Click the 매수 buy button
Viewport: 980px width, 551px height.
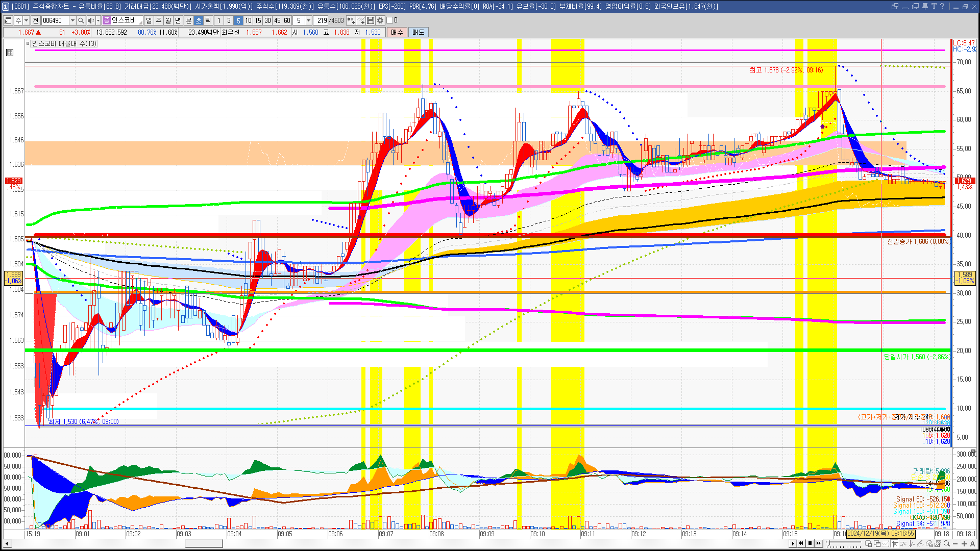(x=397, y=32)
